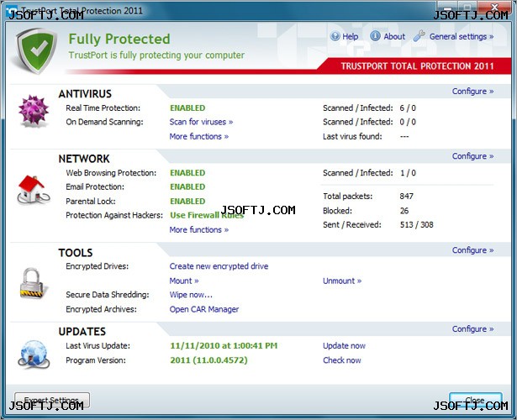This screenshot has height=420, width=517.
Task: Click the NETWORK section heading
Action: [84, 159]
